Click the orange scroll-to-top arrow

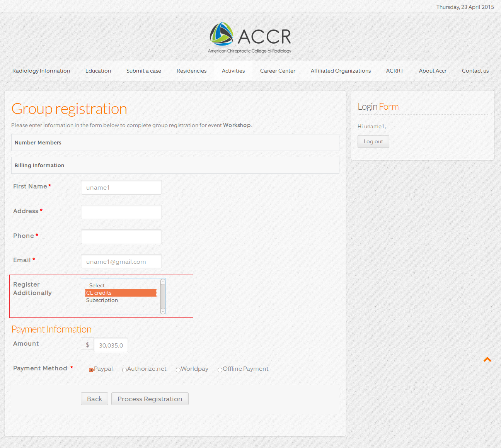[487, 360]
